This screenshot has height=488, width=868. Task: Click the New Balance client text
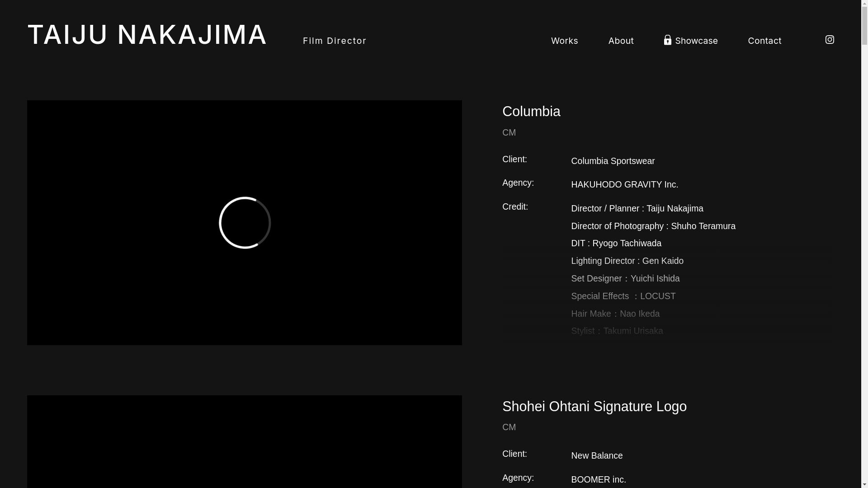click(597, 455)
